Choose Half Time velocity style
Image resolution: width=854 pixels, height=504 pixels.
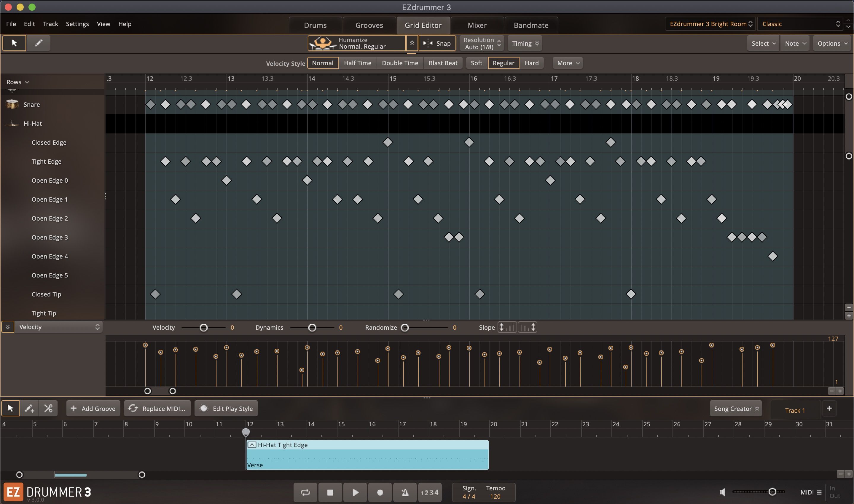357,63
